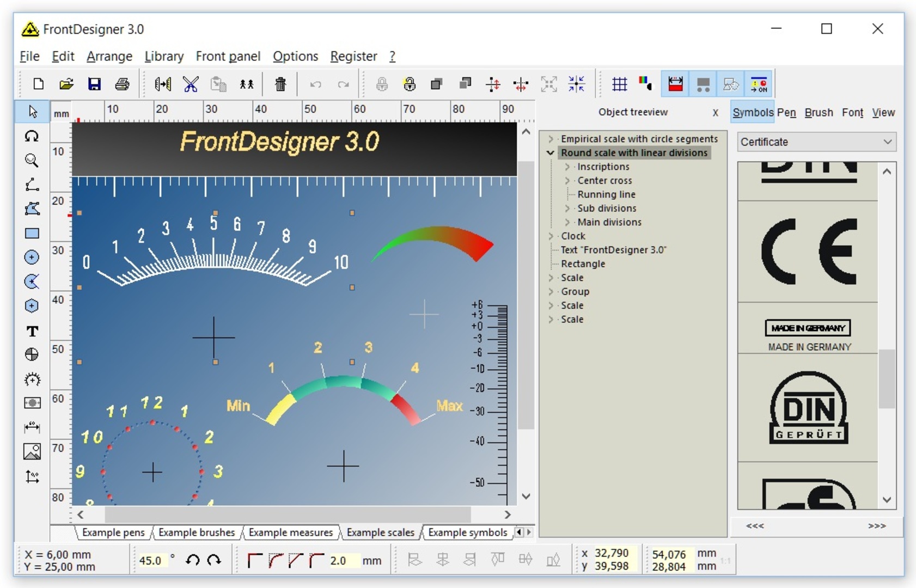The width and height of the screenshot is (916, 588).
Task: Expand Empirical scale with circle segments
Action: pyautogui.click(x=551, y=139)
